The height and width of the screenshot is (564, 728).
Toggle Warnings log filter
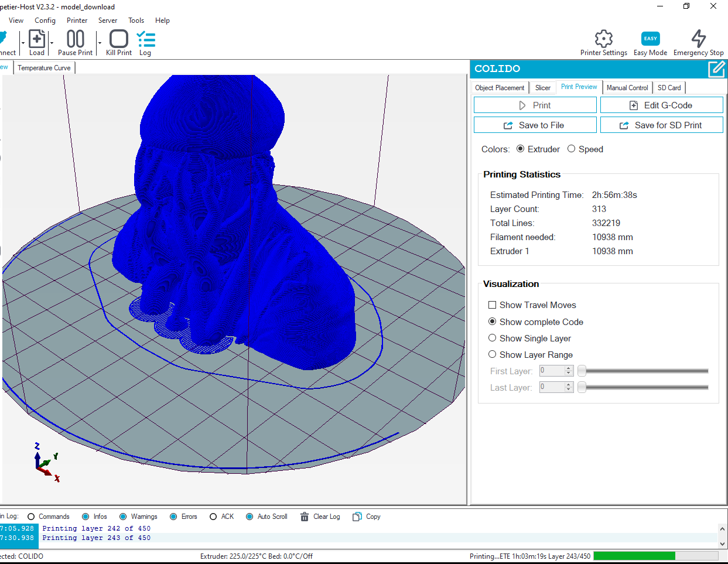123,517
